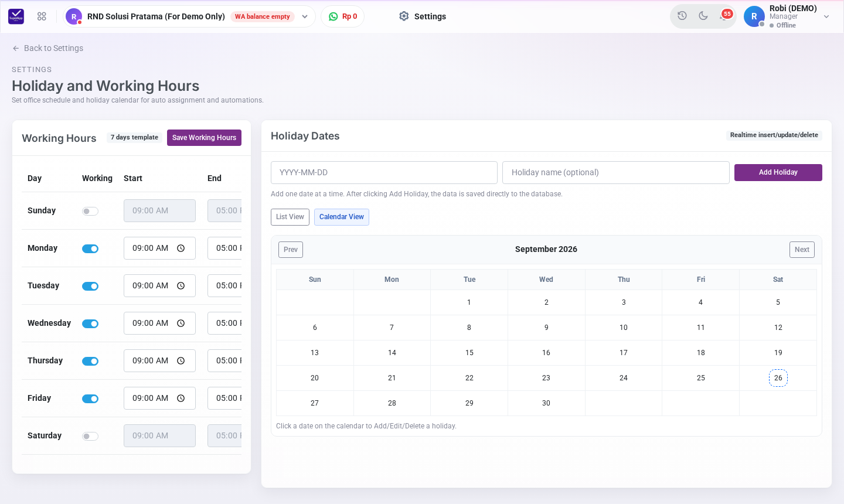Switch to List View tab
Screen dimensions: 844x504
290,217
